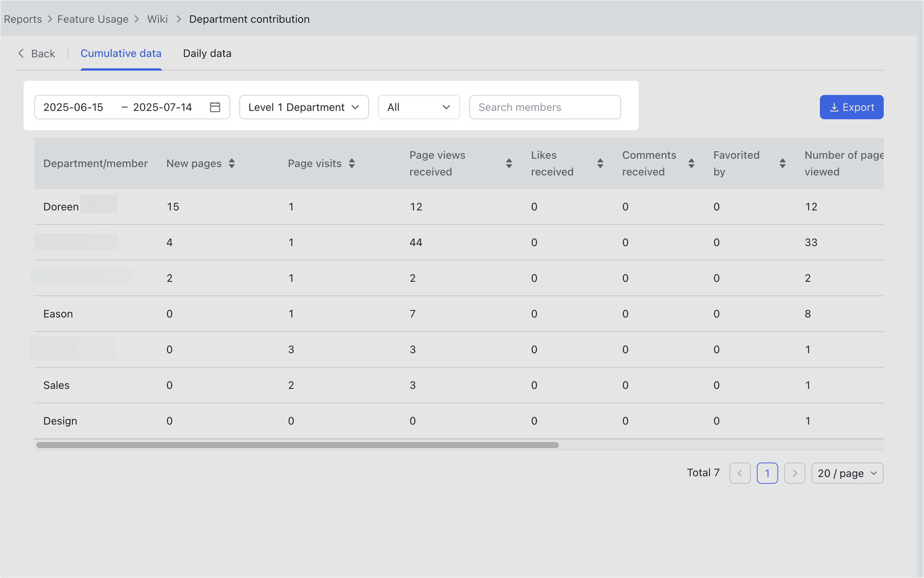This screenshot has width=924, height=578.
Task: Sort by Comments received column
Action: 691,163
